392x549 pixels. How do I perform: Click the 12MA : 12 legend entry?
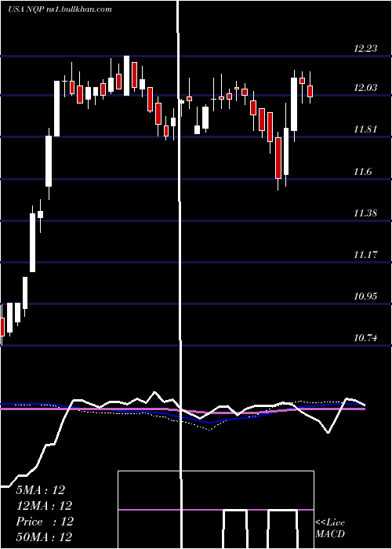click(x=44, y=506)
